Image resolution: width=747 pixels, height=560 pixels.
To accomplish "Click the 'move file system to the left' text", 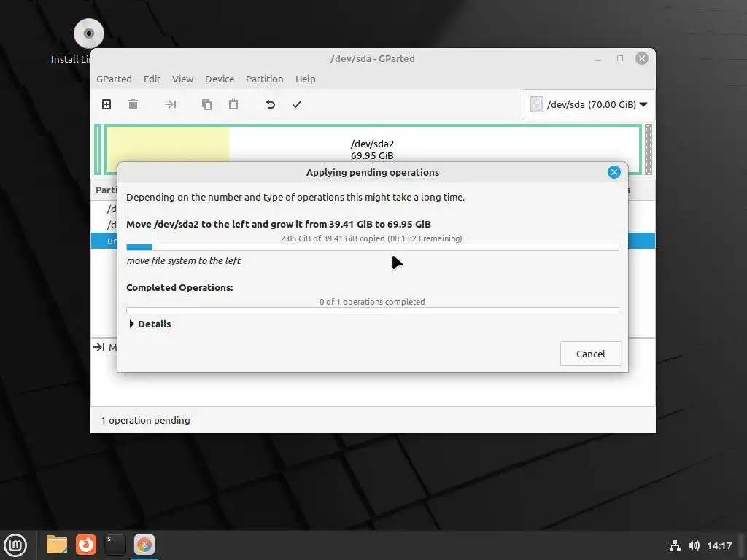I will coord(183,260).
